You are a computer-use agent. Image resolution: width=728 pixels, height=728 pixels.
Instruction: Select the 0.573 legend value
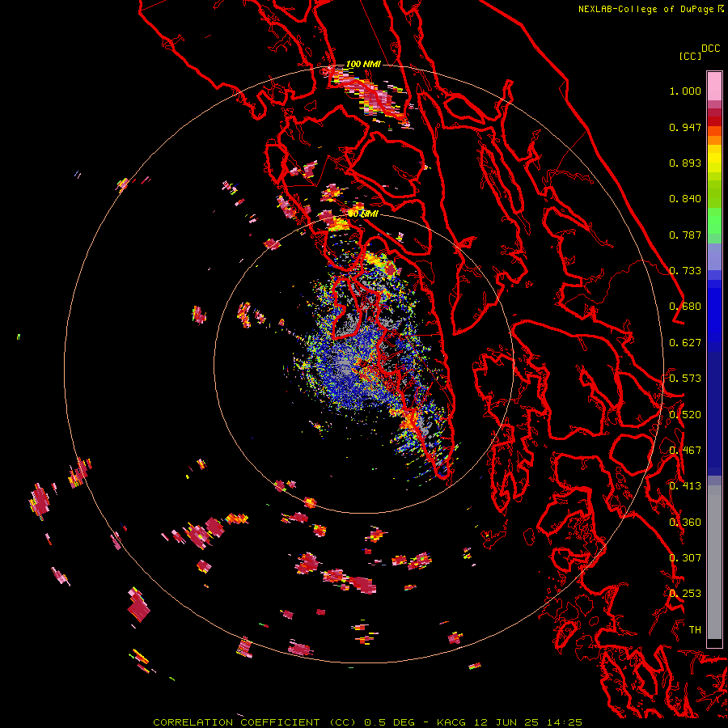coord(685,379)
